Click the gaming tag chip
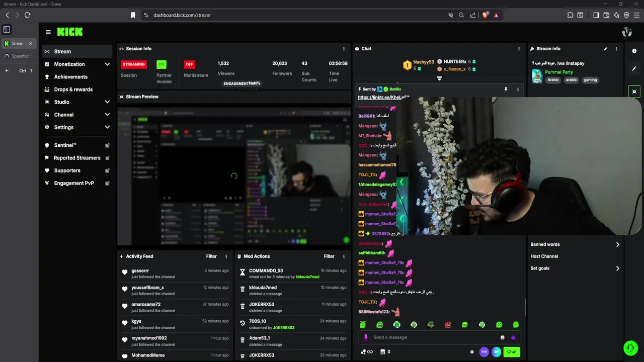This screenshot has width=644, height=362. click(590, 80)
